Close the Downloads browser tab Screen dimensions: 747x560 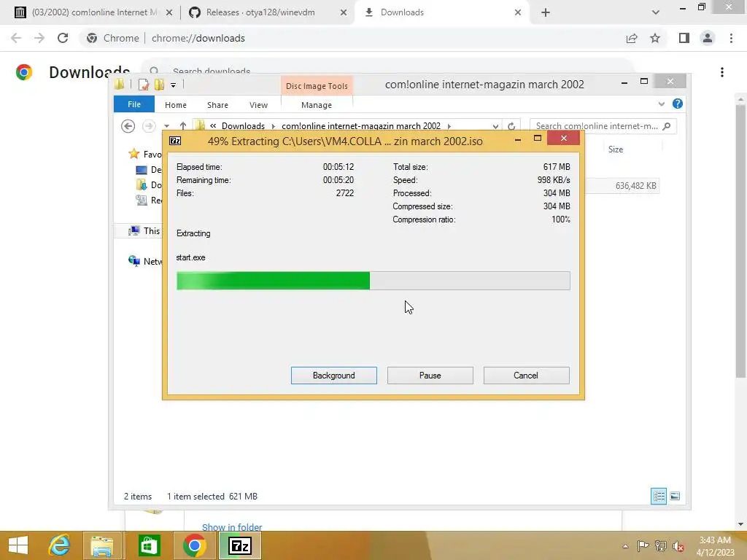click(x=518, y=13)
